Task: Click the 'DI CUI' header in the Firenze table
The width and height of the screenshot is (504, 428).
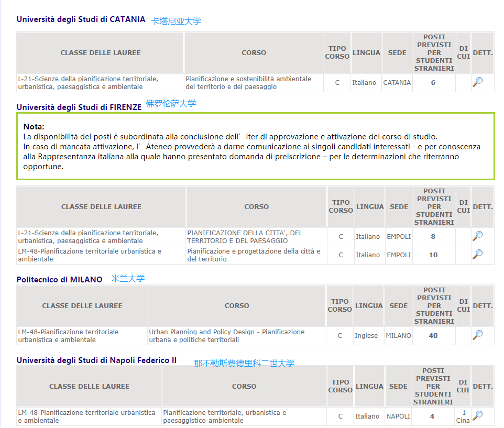Action: (x=464, y=206)
